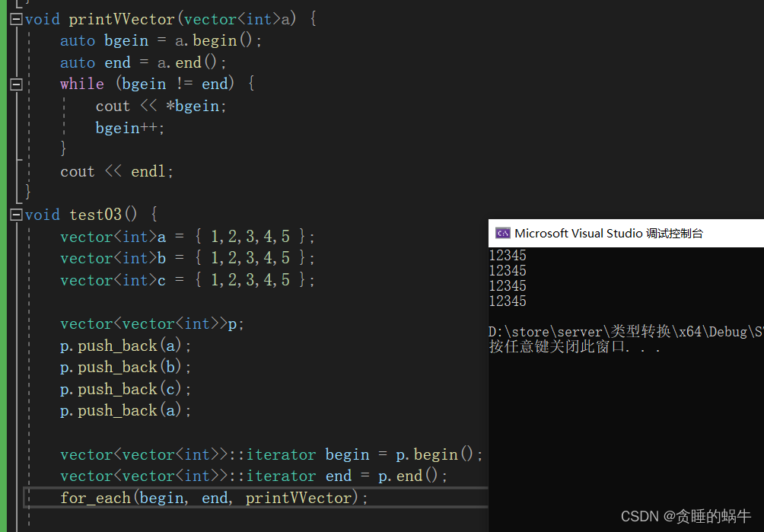
Task: Click the Microsoft Visual Studio 调试控制台 title
Action: pyautogui.click(x=609, y=234)
